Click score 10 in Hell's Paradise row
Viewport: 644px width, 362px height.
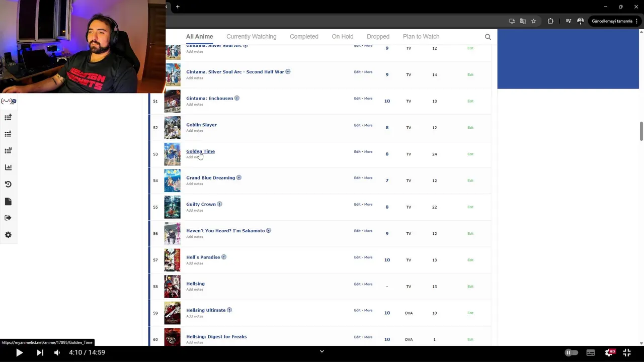[x=387, y=260]
